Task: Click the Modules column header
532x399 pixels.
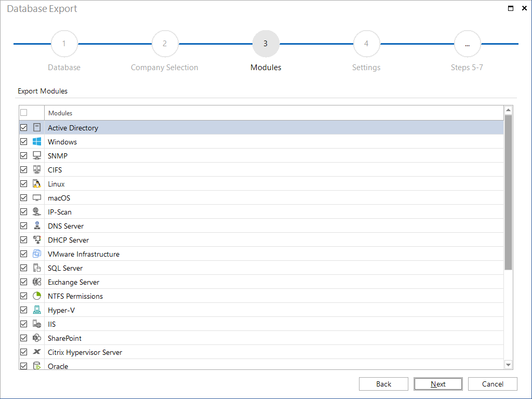Action: click(x=274, y=113)
